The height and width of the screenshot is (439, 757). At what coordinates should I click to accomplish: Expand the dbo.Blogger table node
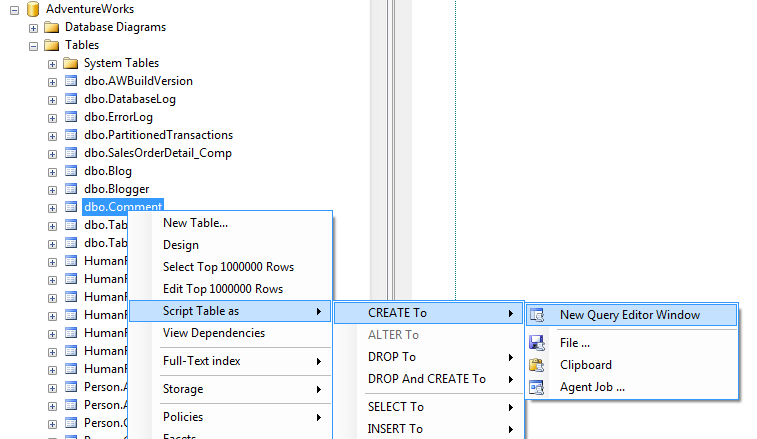coord(52,190)
